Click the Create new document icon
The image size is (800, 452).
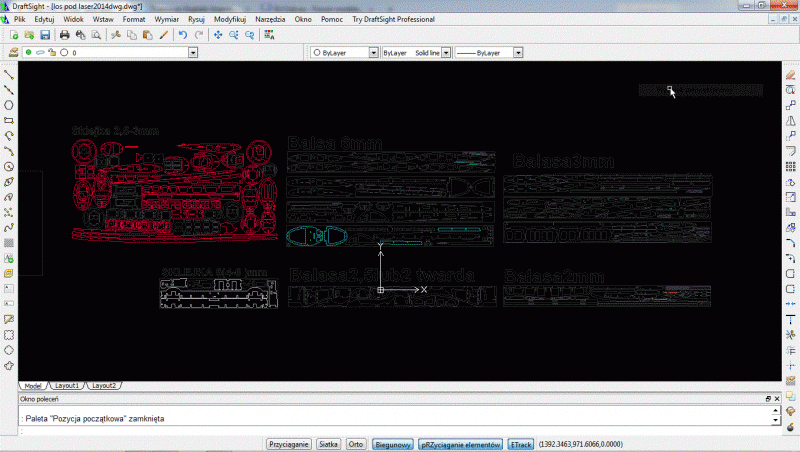point(14,35)
